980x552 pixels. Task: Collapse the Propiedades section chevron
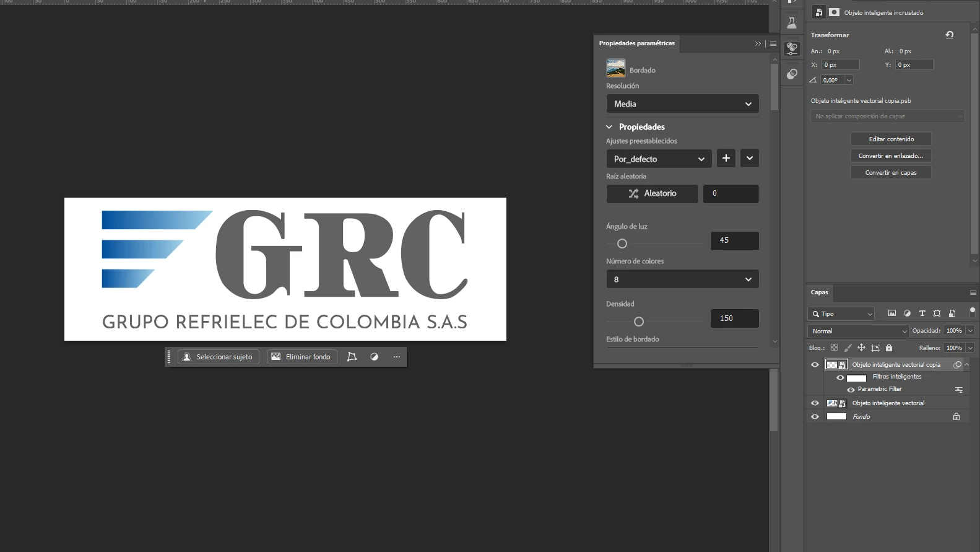(x=609, y=127)
